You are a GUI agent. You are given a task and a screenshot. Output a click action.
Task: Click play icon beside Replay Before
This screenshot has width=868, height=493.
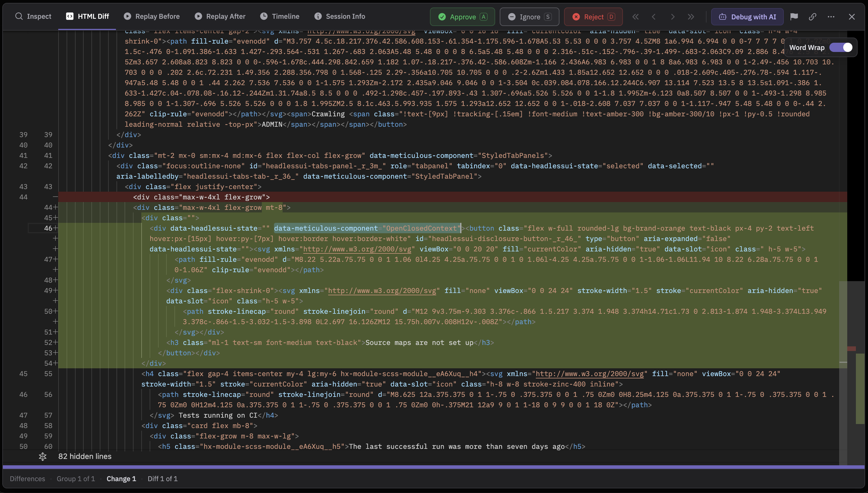point(127,16)
